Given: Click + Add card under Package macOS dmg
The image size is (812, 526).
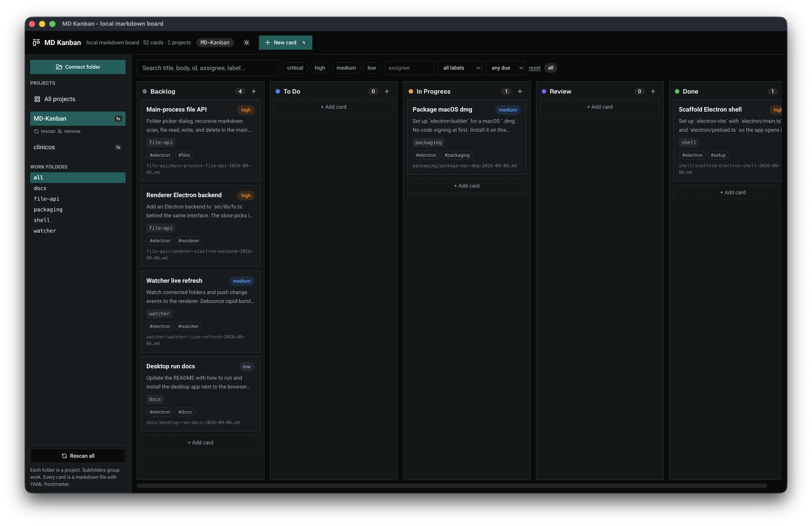Looking at the screenshot, I should pyautogui.click(x=466, y=186).
